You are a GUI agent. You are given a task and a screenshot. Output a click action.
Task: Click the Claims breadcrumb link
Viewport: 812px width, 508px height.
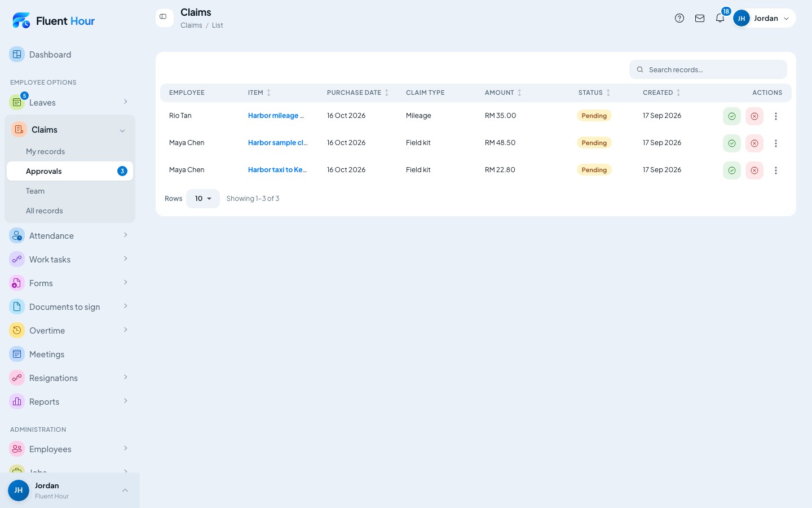tap(191, 25)
